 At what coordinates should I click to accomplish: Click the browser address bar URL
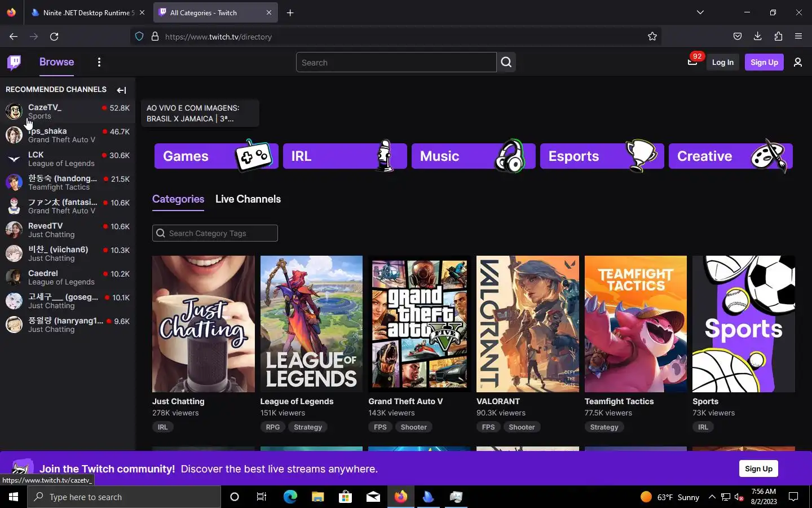[218, 37]
